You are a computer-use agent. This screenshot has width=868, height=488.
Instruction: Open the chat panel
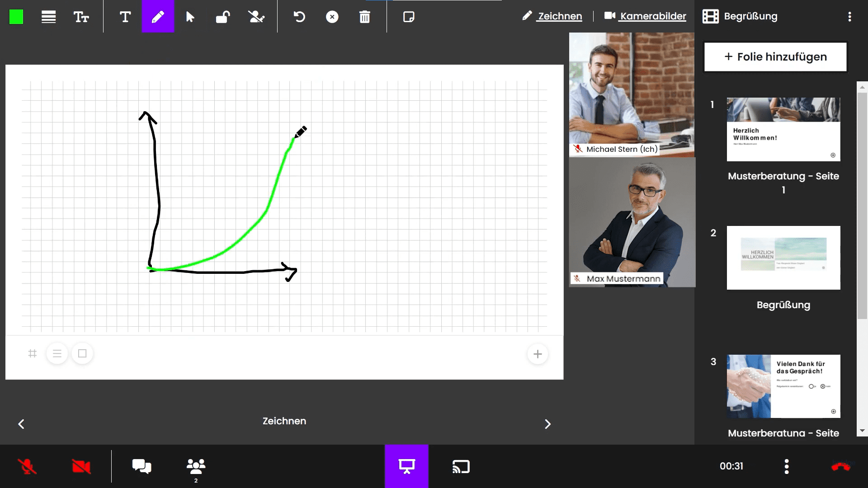pos(142,466)
